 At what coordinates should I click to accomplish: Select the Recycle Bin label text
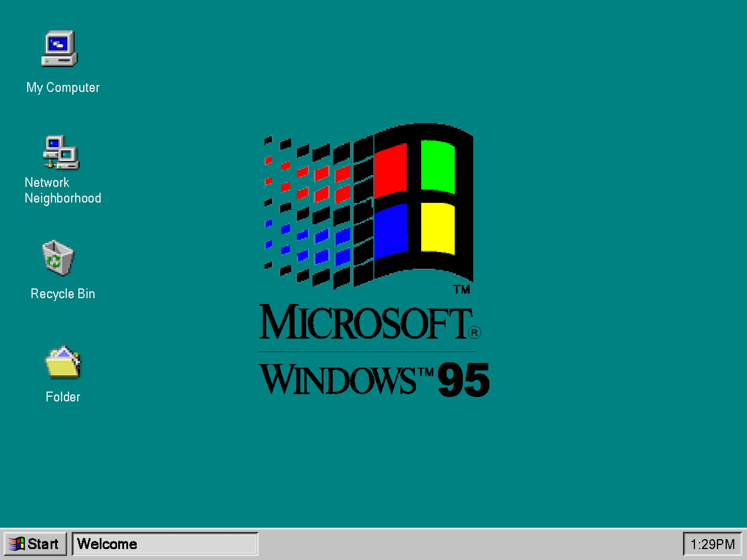coord(63,293)
